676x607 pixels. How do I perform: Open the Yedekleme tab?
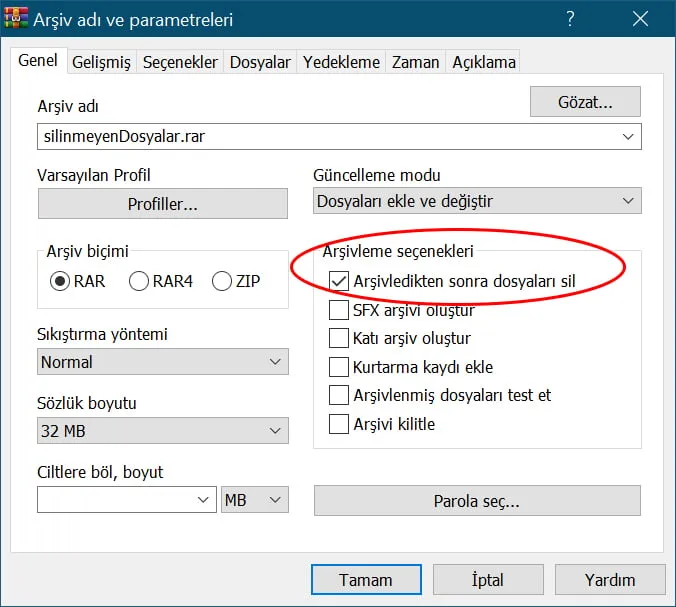tap(341, 62)
